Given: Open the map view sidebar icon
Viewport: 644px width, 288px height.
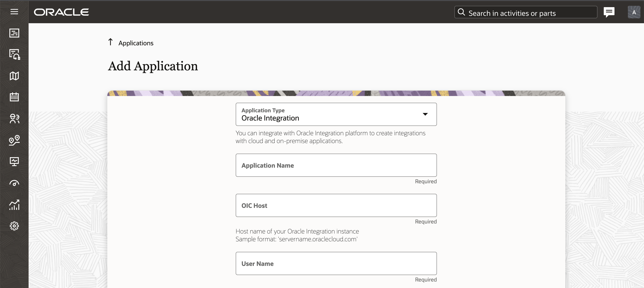Looking at the screenshot, I should point(14,76).
